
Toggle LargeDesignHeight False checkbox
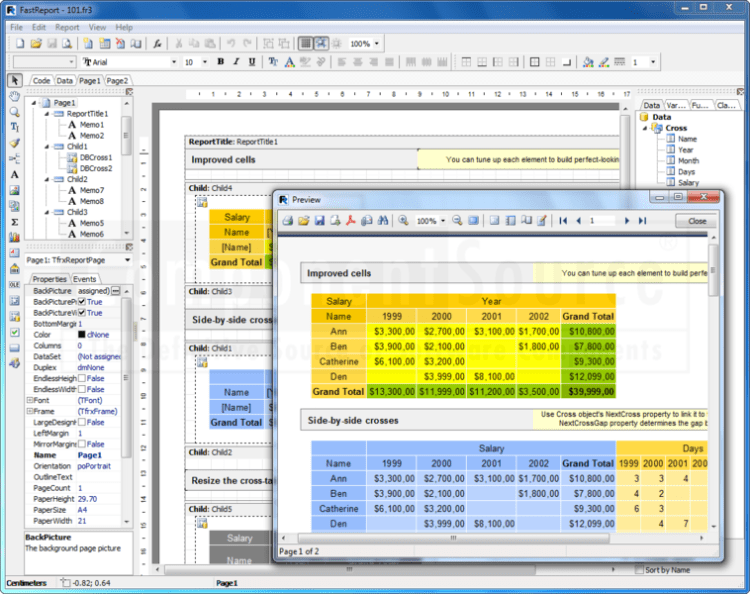[82, 422]
